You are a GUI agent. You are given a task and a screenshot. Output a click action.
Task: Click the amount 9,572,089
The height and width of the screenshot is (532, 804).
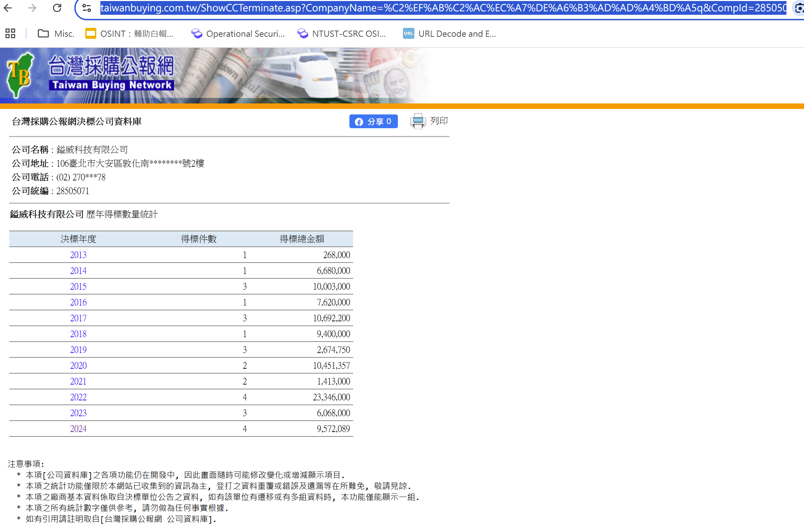(334, 429)
